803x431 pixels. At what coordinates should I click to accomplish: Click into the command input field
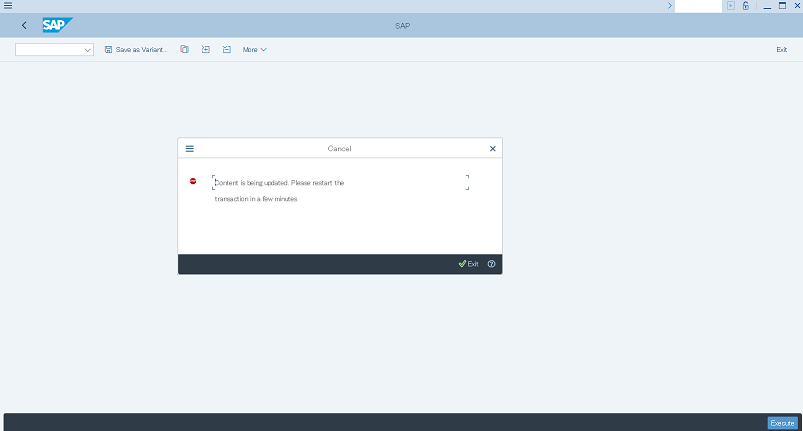pos(698,6)
